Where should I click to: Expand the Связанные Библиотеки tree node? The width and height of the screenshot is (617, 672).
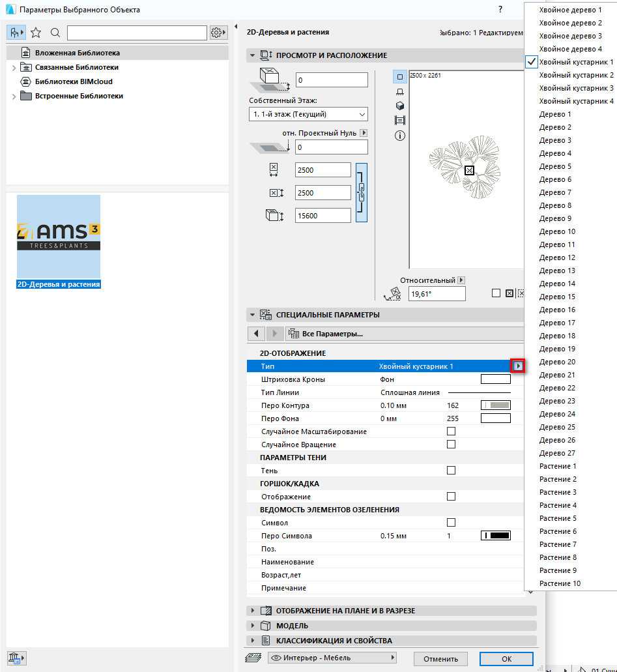[14, 68]
